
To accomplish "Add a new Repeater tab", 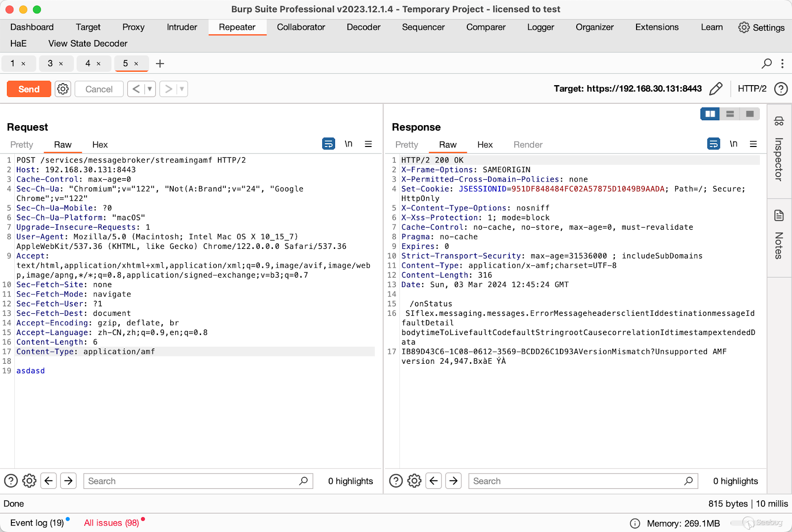I will tap(160, 63).
